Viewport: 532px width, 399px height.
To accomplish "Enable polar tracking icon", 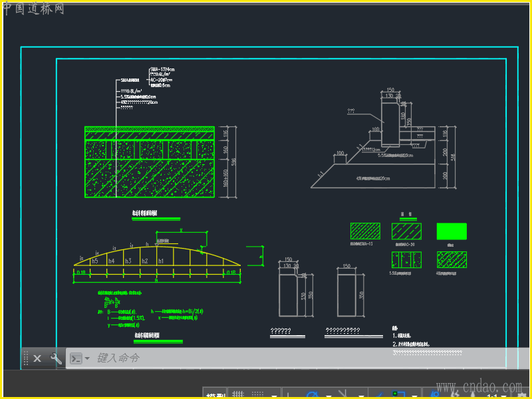I will [x=311, y=395].
